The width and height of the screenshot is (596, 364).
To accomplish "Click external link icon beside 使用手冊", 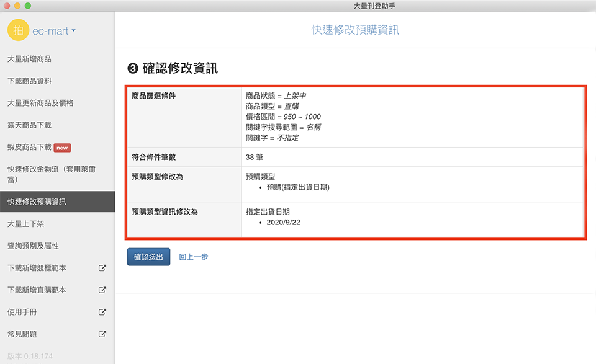I will coord(102,312).
